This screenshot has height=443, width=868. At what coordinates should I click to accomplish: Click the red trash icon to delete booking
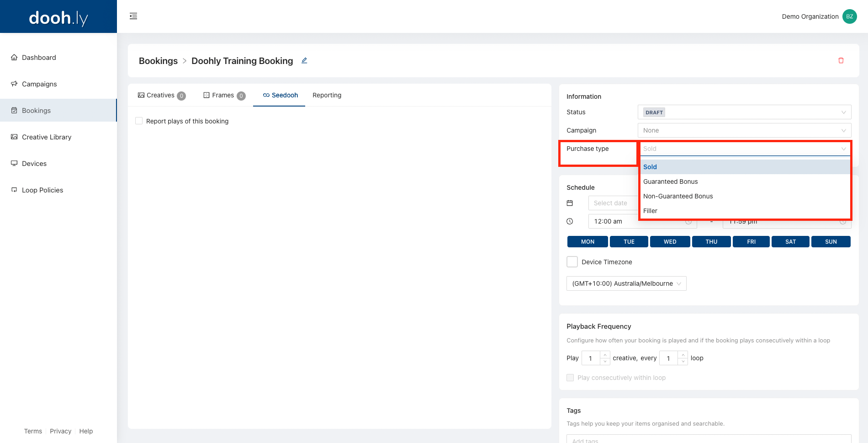pos(841,60)
